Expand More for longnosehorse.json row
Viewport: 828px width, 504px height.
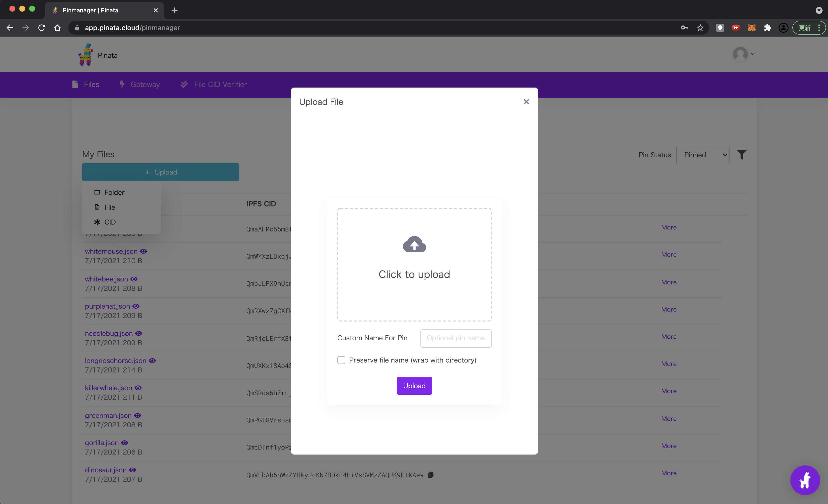pos(669,364)
